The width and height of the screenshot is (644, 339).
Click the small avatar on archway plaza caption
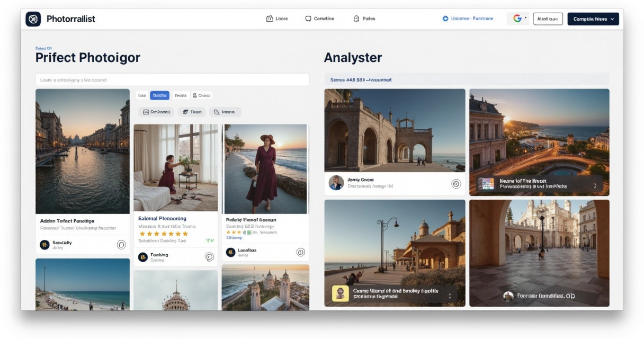click(x=508, y=296)
